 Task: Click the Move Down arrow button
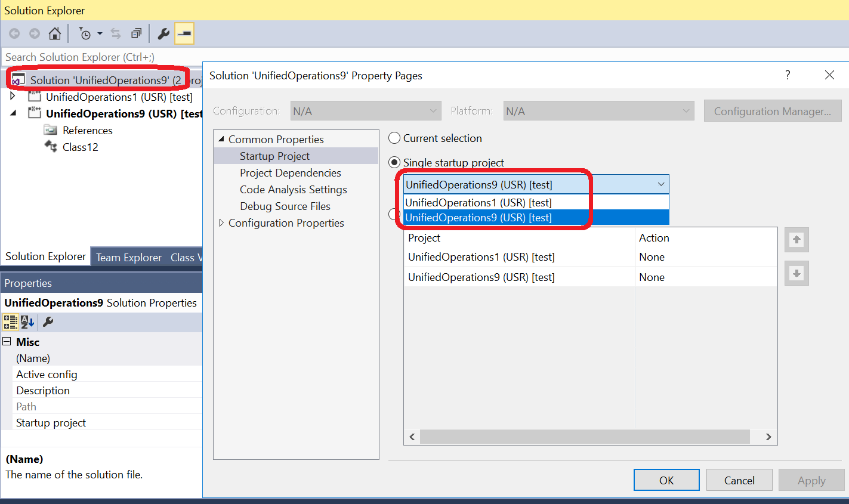tap(796, 273)
